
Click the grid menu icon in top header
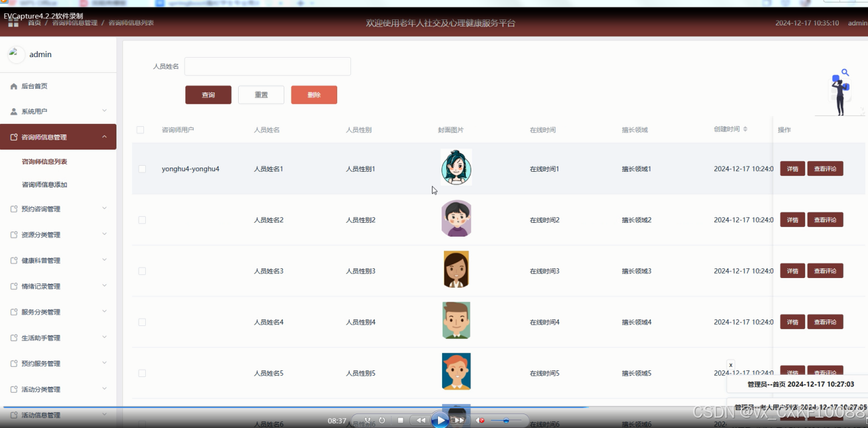(13, 22)
